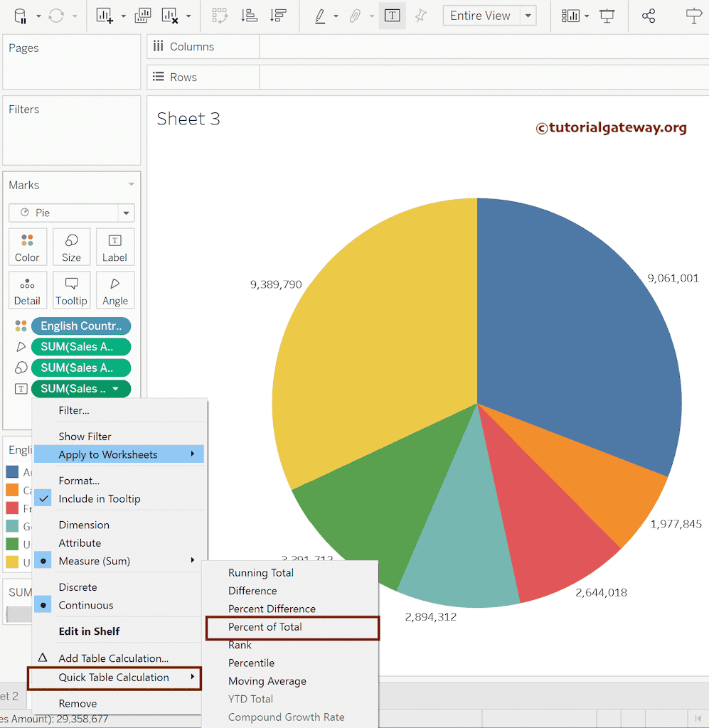Viewport: 709px width, 728px height.
Task: Select the Label button on the Marks card
Action: 114,247
